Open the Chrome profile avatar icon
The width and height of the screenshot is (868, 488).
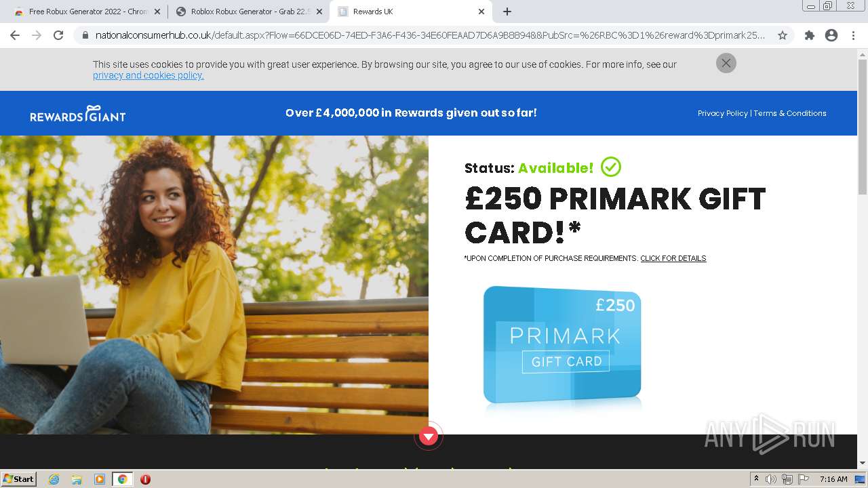coord(831,35)
